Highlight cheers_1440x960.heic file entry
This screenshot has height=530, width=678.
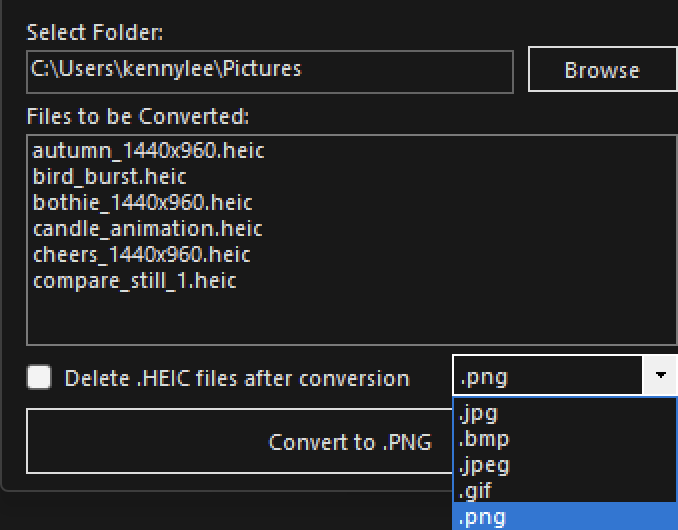click(142, 255)
